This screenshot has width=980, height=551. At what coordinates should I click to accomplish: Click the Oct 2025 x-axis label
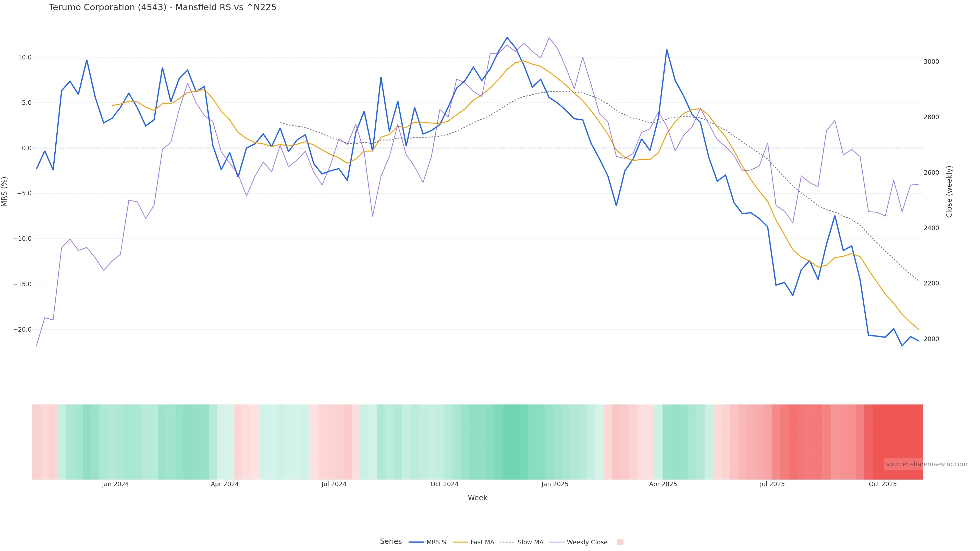point(883,484)
